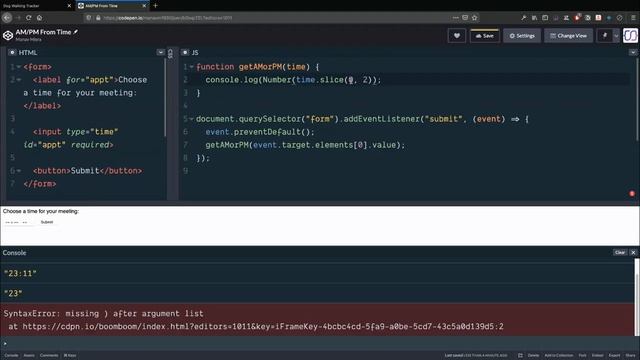Expand the JS panel dropdown arrow
Screen dimensions: 640x360
pyautogui.click(x=633, y=52)
